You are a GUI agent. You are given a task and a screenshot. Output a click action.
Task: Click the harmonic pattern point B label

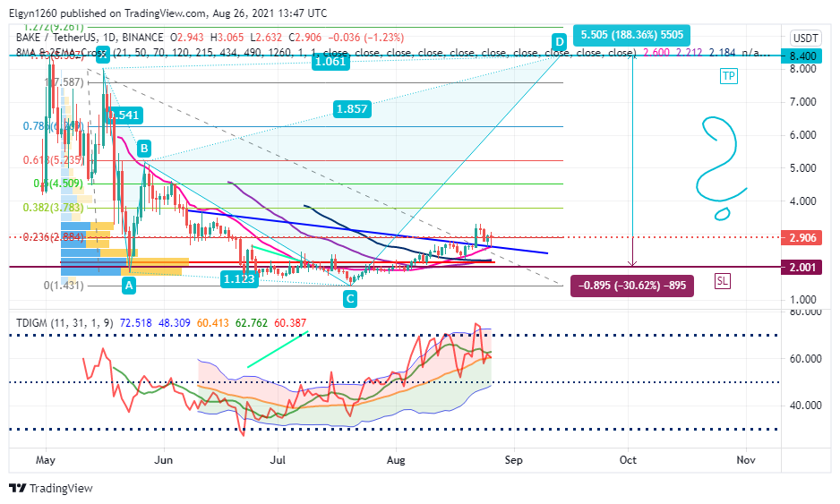click(143, 149)
